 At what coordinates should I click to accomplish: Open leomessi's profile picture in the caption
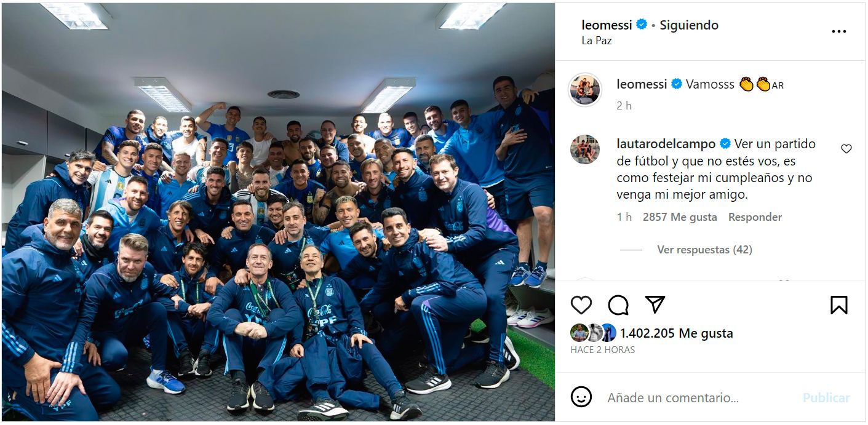pos(585,90)
